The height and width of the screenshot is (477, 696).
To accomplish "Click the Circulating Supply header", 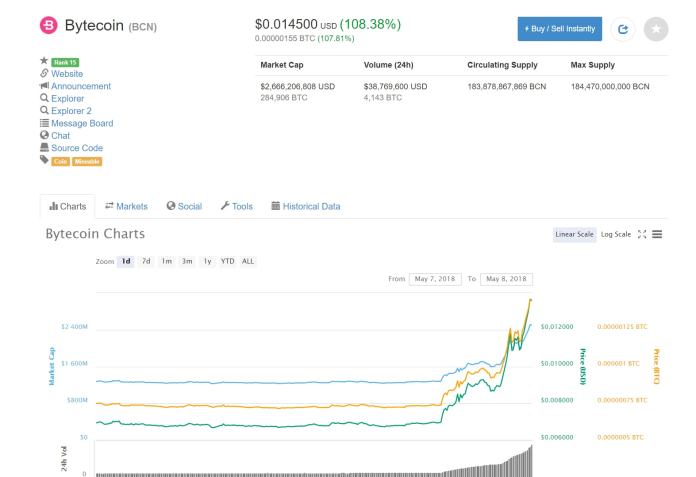I will pyautogui.click(x=502, y=65).
